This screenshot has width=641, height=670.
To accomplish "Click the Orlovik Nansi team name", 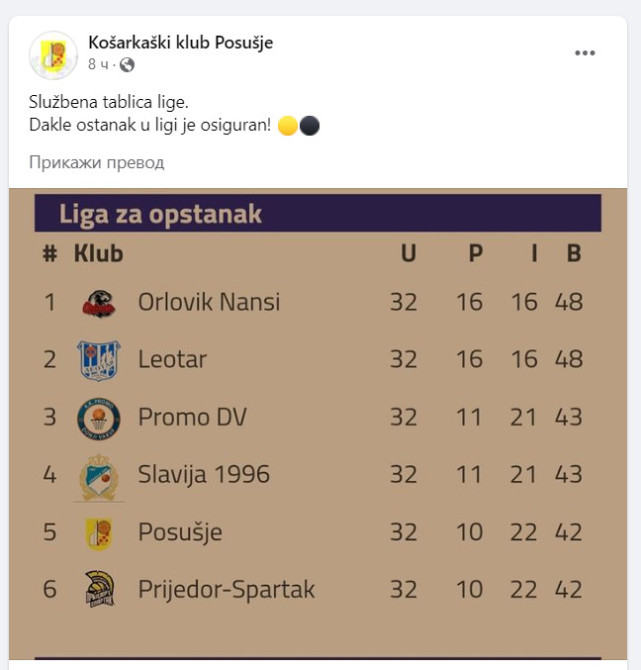I will click(x=208, y=302).
